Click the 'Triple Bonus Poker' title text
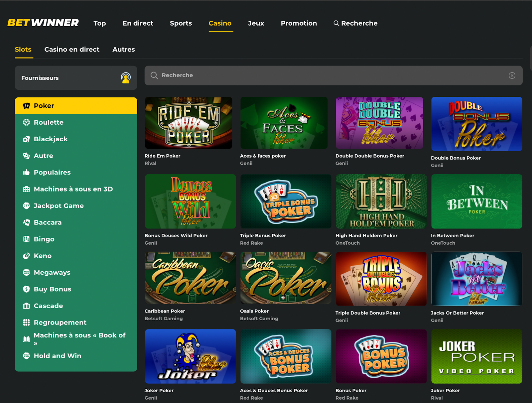Viewport: 532px width, 403px height. pyautogui.click(x=263, y=235)
